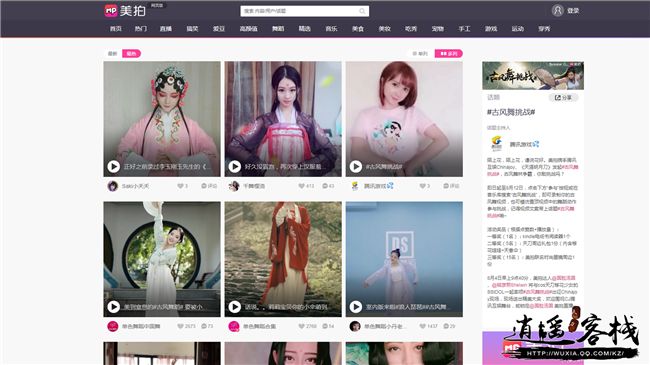
Task: Like the video with 2673 likes
Action: tap(180, 326)
